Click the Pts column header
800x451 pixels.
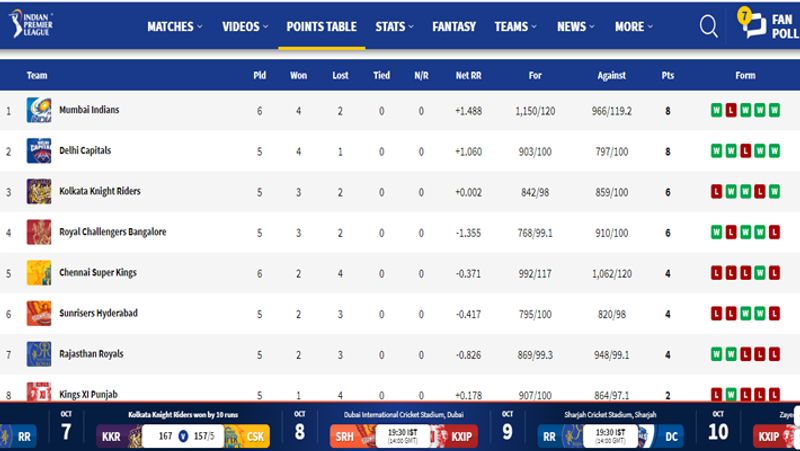click(667, 76)
